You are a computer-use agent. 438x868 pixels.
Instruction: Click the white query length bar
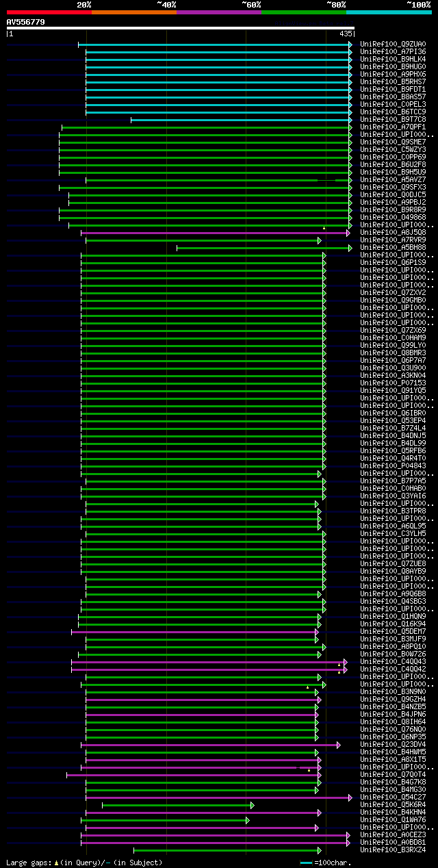[180, 29]
